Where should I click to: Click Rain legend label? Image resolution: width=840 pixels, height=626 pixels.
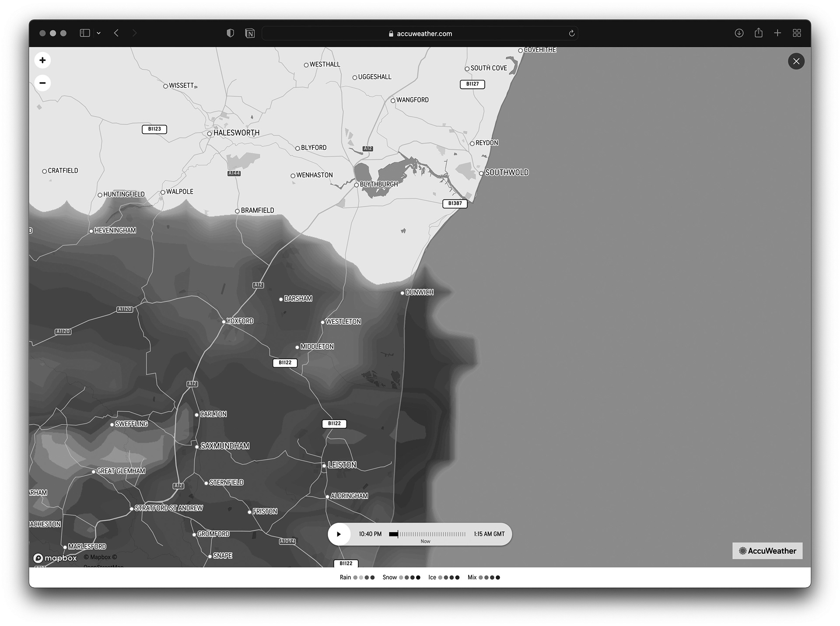pos(345,577)
